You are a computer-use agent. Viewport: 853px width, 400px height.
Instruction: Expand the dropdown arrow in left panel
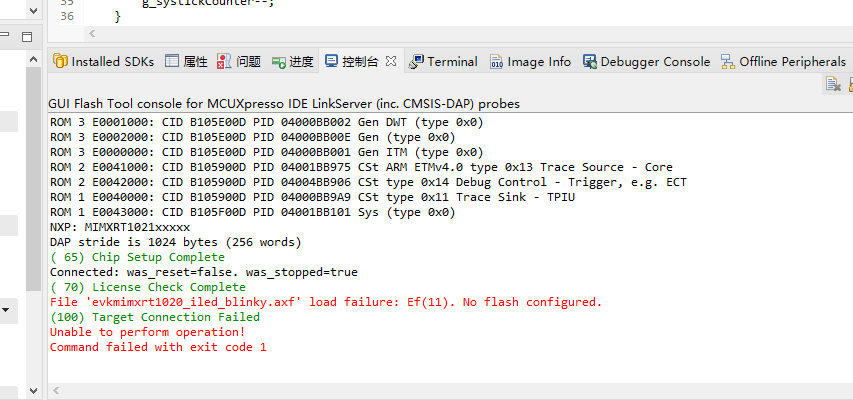pos(5,311)
